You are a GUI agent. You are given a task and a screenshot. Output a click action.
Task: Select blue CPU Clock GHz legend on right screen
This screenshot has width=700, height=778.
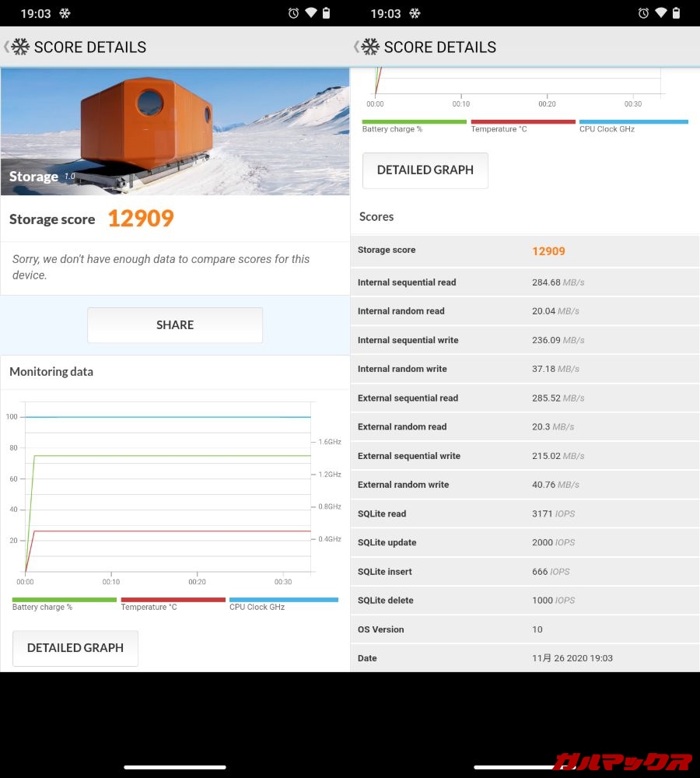(x=633, y=125)
